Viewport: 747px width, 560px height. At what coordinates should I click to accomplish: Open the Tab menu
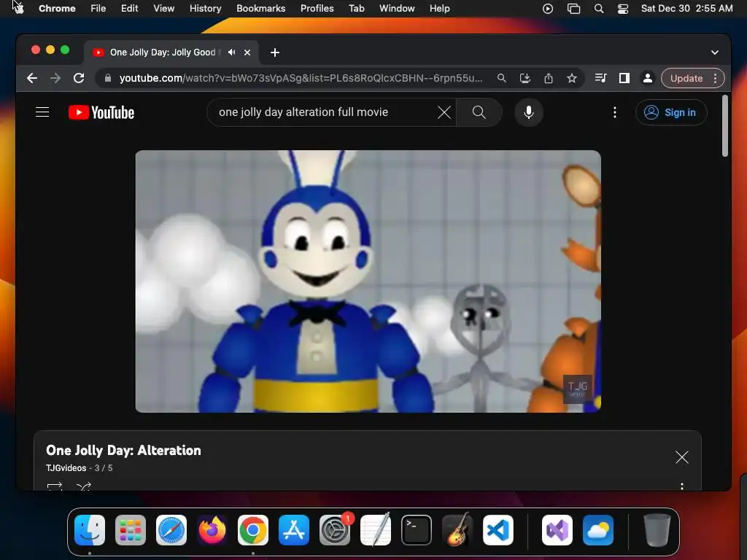(x=356, y=8)
